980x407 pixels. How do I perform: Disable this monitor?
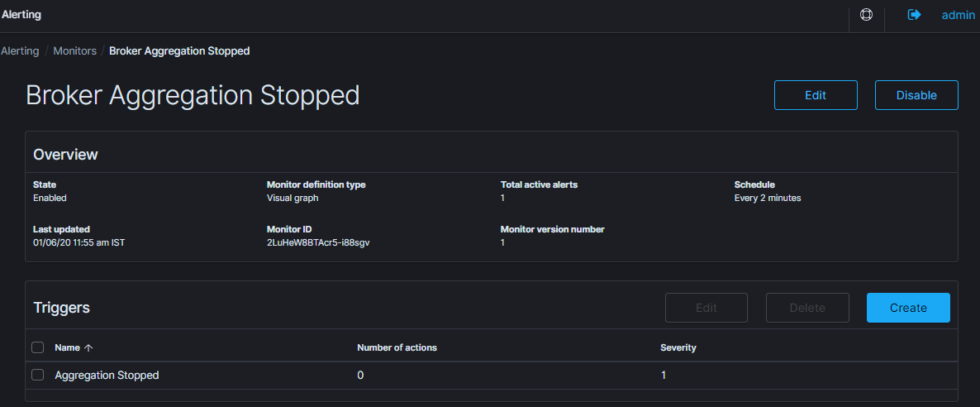tap(916, 95)
